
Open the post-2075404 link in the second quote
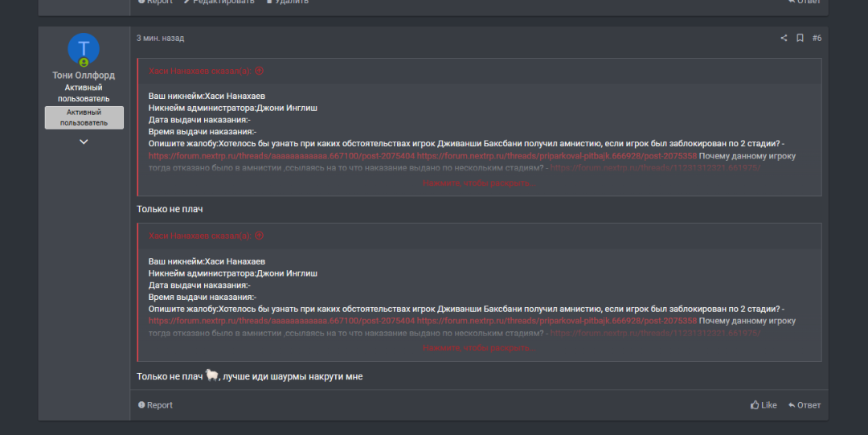click(281, 321)
